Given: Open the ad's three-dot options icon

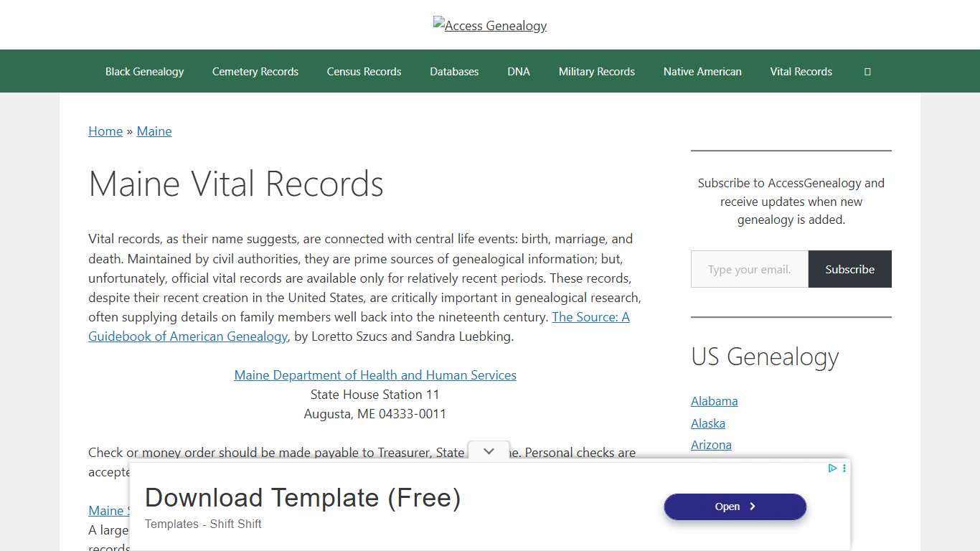Looking at the screenshot, I should pos(844,468).
